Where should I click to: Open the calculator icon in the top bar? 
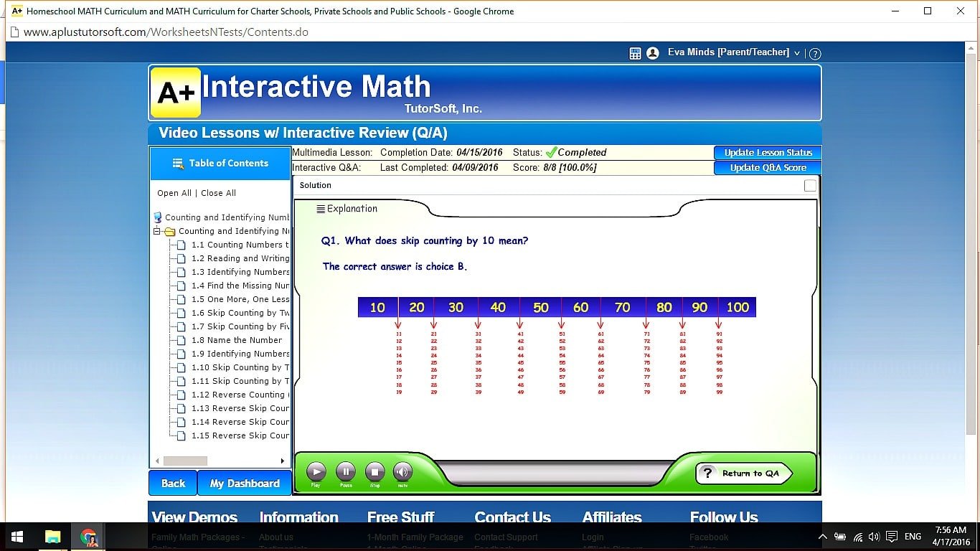click(x=634, y=52)
